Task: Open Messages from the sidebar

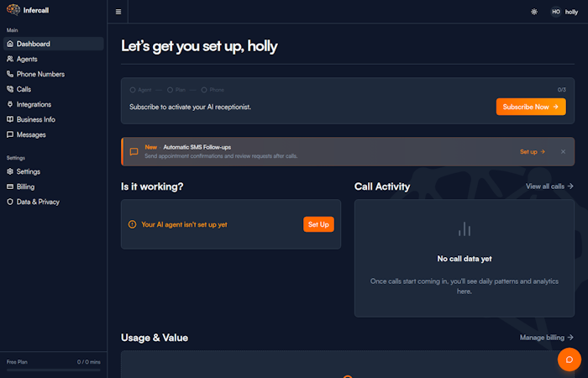Action: coord(31,134)
